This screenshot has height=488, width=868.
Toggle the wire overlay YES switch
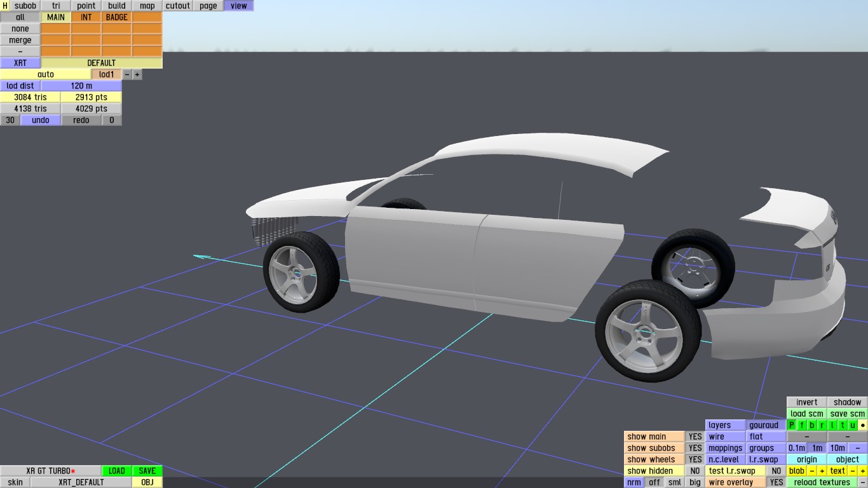click(x=776, y=482)
